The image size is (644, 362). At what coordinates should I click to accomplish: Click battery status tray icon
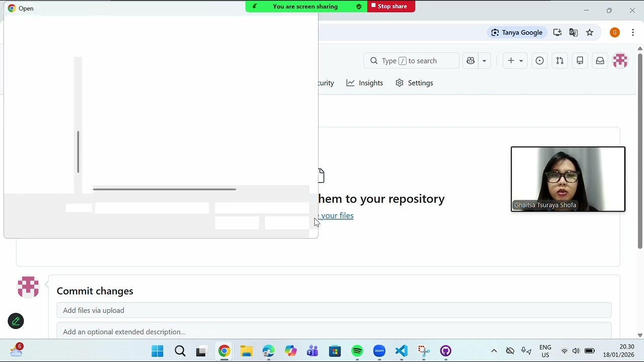click(590, 351)
